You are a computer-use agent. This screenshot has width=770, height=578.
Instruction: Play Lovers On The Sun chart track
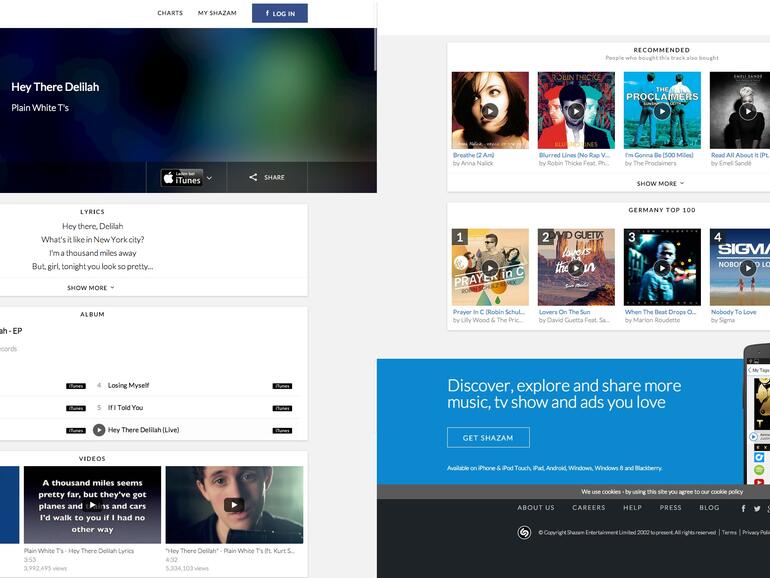point(576,268)
